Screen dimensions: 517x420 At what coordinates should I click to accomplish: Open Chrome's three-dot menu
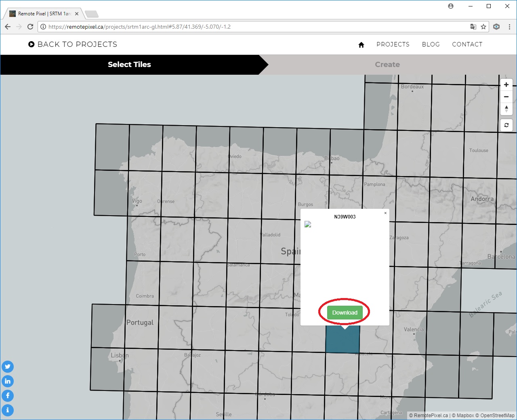point(509,27)
